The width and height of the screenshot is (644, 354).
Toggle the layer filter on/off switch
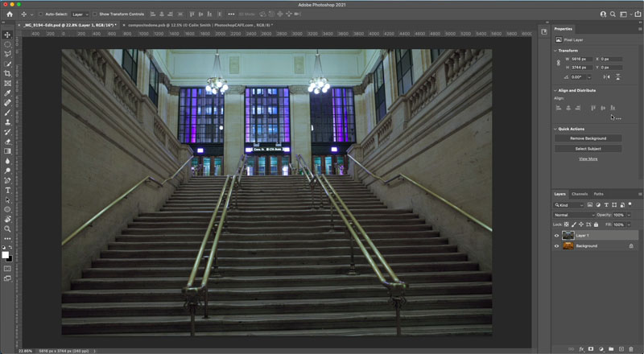630,204
